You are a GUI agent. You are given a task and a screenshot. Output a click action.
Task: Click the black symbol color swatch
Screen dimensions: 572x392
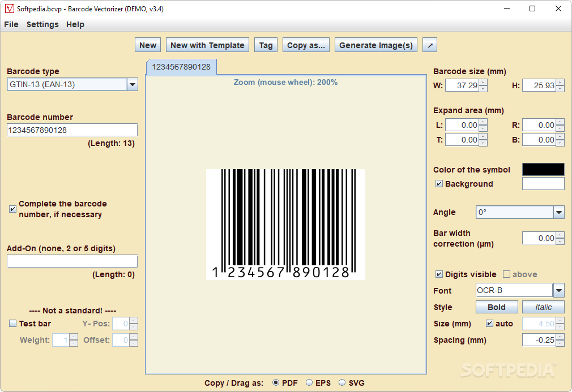pos(543,169)
